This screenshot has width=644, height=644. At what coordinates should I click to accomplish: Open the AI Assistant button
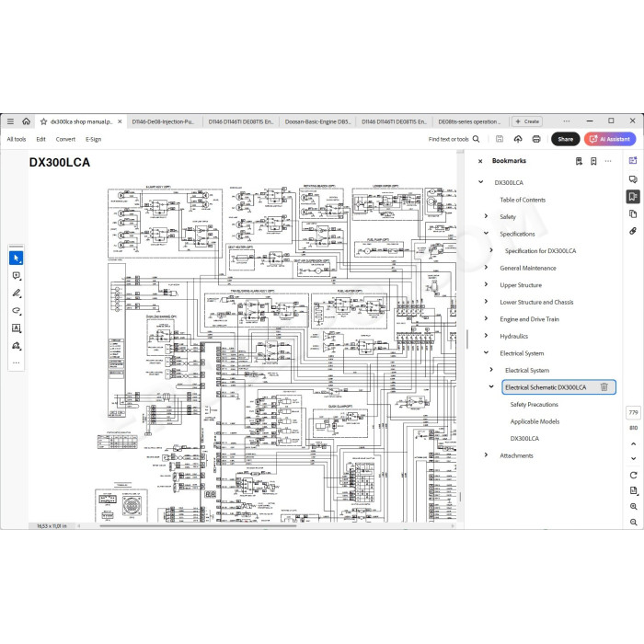(610, 139)
